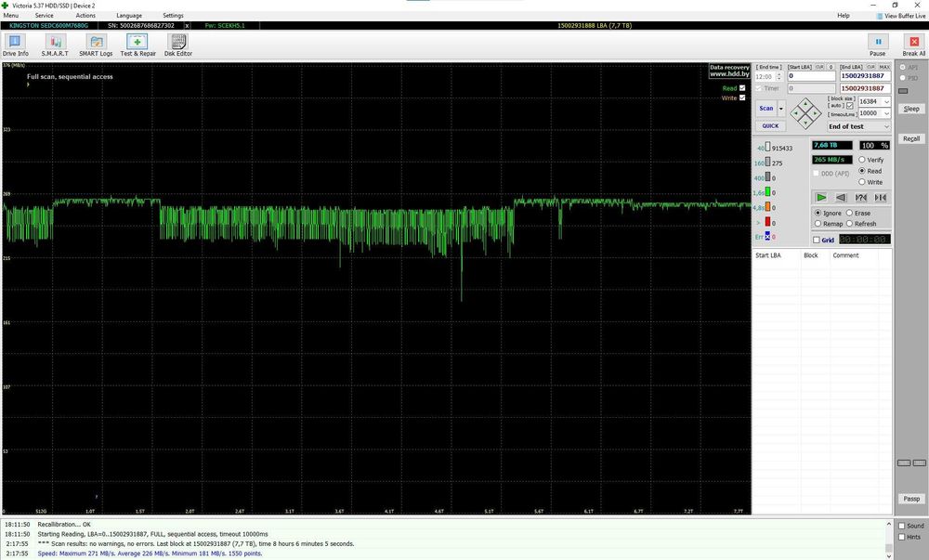The image size is (929, 560).
Task: Open the End of test dropdown
Action: tap(859, 126)
